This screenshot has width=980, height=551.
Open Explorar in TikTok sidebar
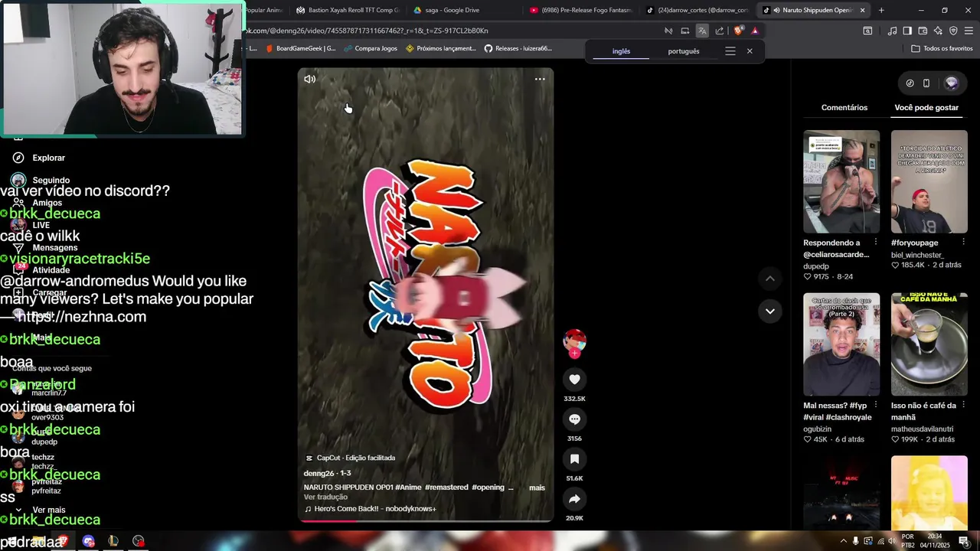click(x=48, y=158)
